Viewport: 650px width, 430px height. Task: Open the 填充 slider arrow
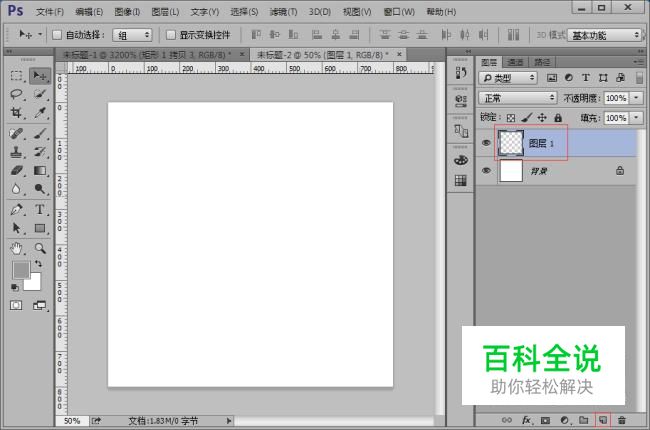(636, 118)
